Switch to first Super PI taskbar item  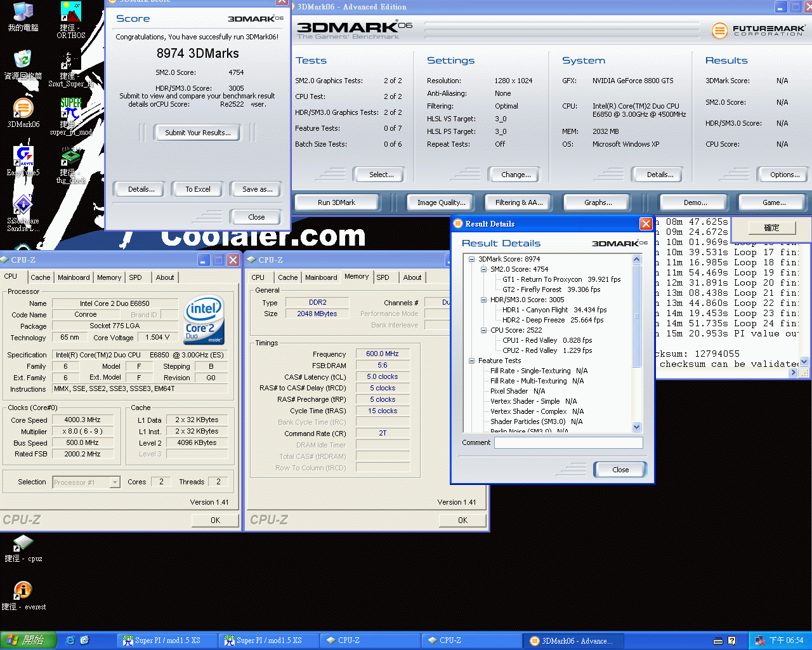tap(167, 640)
